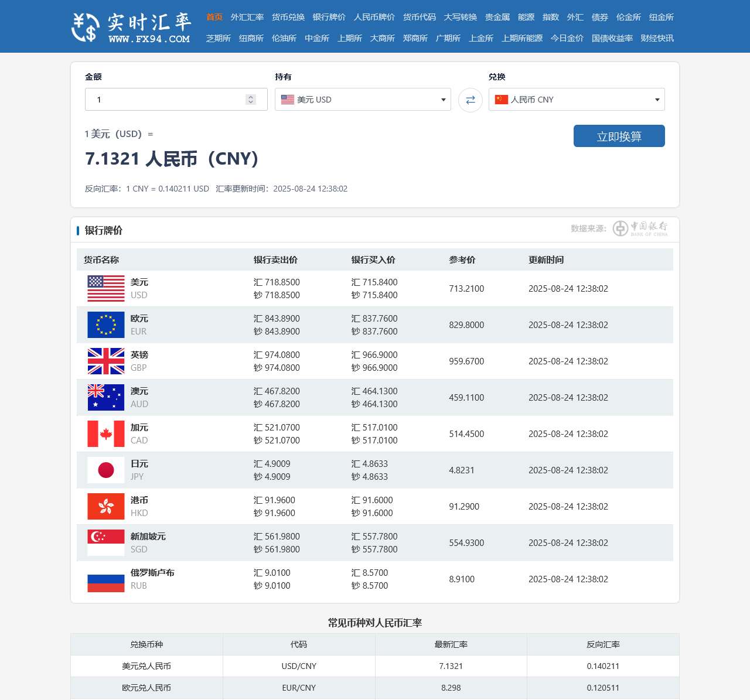Click the 立即换算 conversion button
Image resolution: width=750 pixels, height=700 pixels.
(619, 135)
